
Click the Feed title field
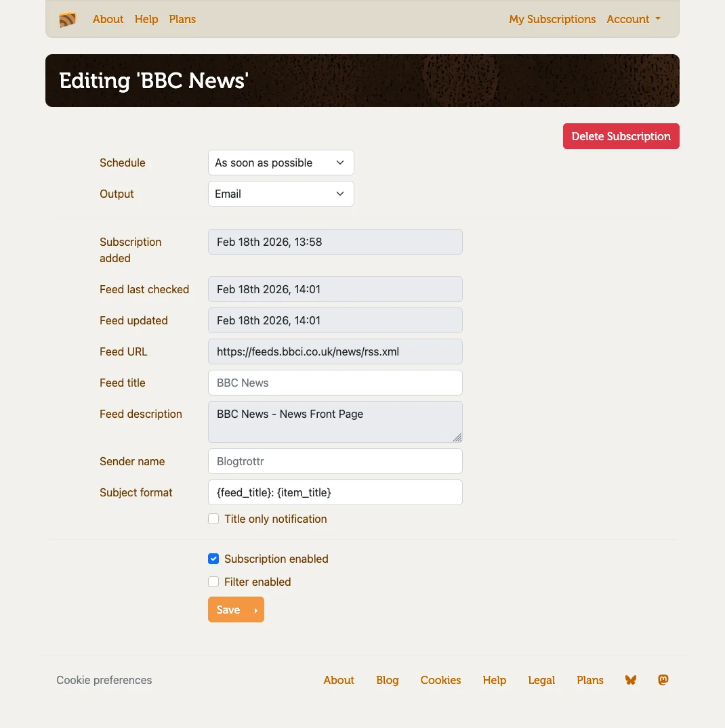(335, 383)
